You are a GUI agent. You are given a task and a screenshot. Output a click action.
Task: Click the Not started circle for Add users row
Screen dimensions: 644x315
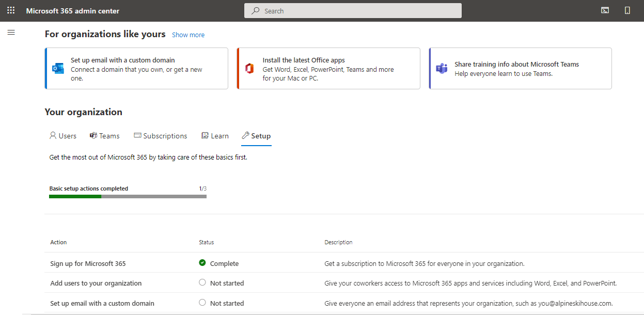pyautogui.click(x=202, y=282)
